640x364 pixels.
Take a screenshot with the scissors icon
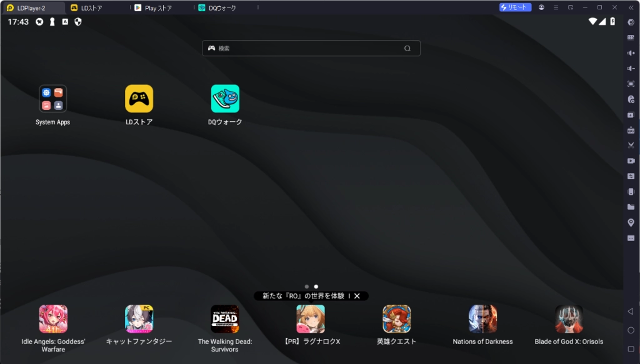631,145
